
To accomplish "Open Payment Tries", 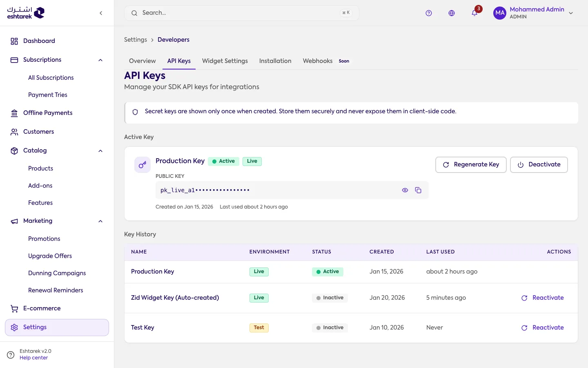I will click(x=48, y=95).
